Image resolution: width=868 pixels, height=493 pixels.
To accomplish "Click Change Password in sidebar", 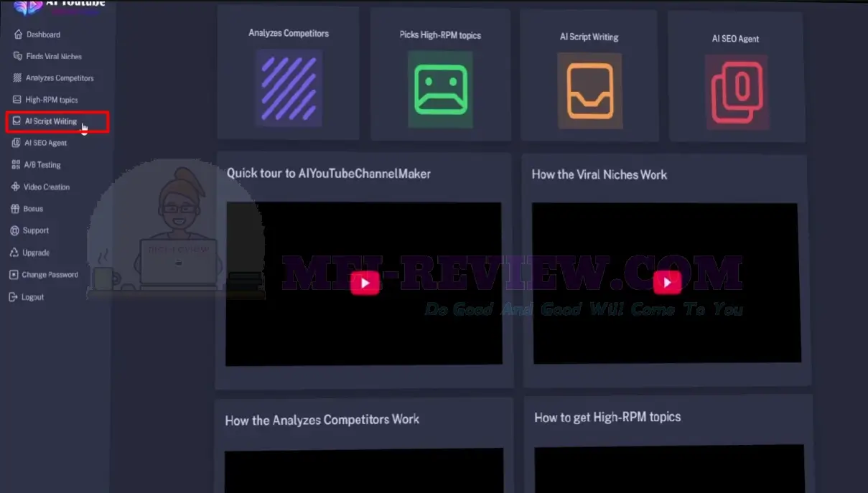I will (50, 275).
